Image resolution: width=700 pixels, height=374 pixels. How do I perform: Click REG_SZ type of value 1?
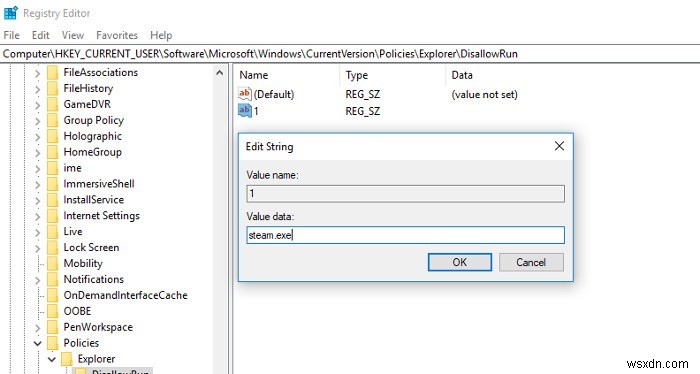pos(362,111)
